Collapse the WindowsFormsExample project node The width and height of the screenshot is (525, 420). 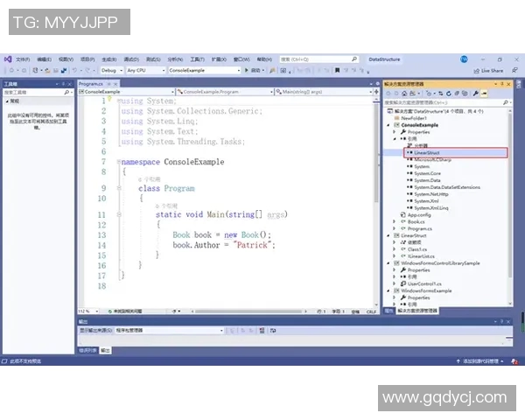(x=388, y=290)
